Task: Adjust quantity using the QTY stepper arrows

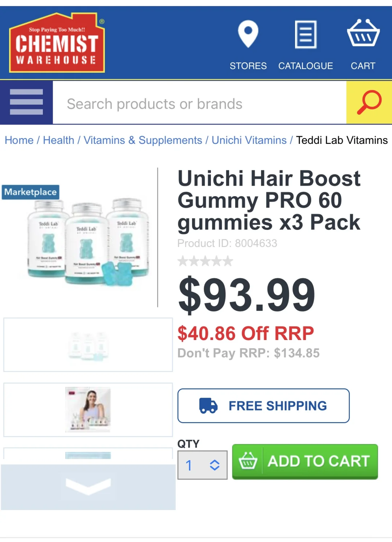Action: click(215, 465)
